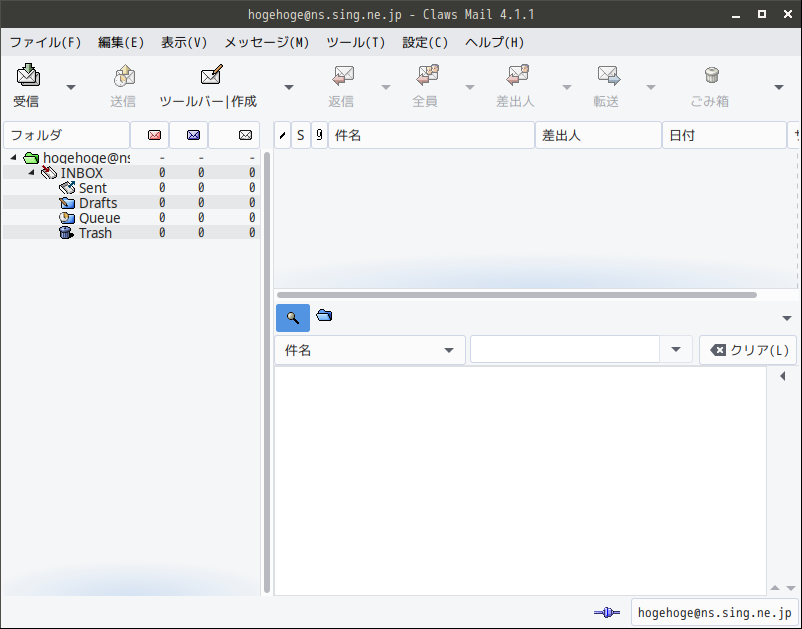Click the クリア(L) clear button
This screenshot has height=629, width=802.
(x=748, y=350)
